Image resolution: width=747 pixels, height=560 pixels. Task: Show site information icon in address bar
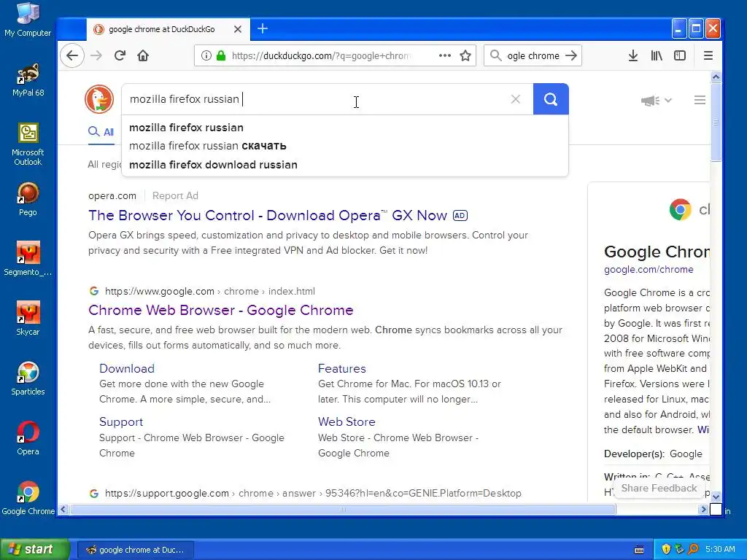coord(206,55)
